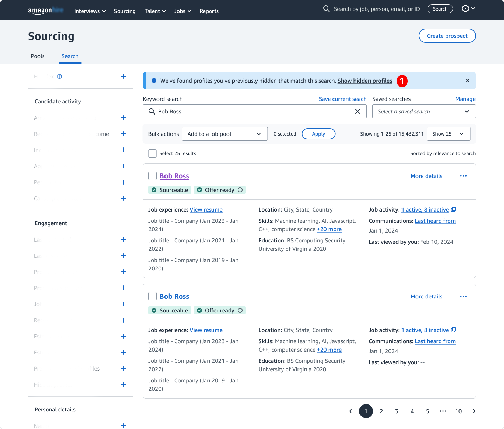
Task: Open Sourcing in the top navigation
Action: [125, 11]
